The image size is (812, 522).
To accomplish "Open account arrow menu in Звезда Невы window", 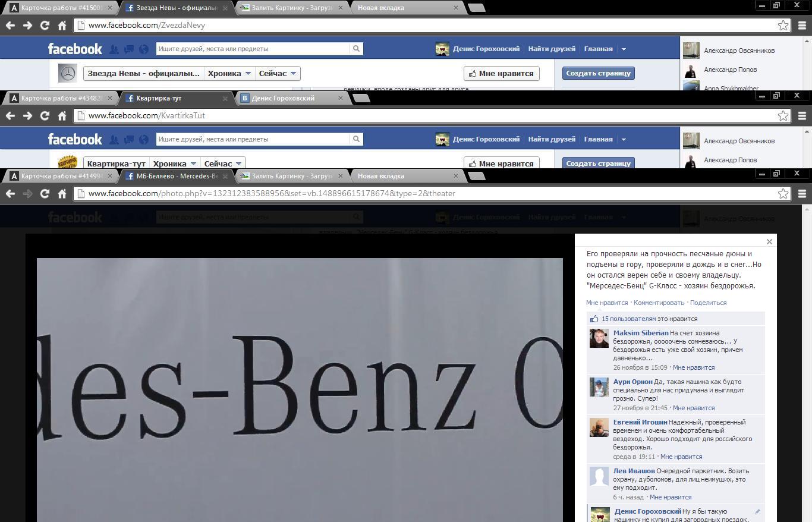I will click(x=624, y=49).
